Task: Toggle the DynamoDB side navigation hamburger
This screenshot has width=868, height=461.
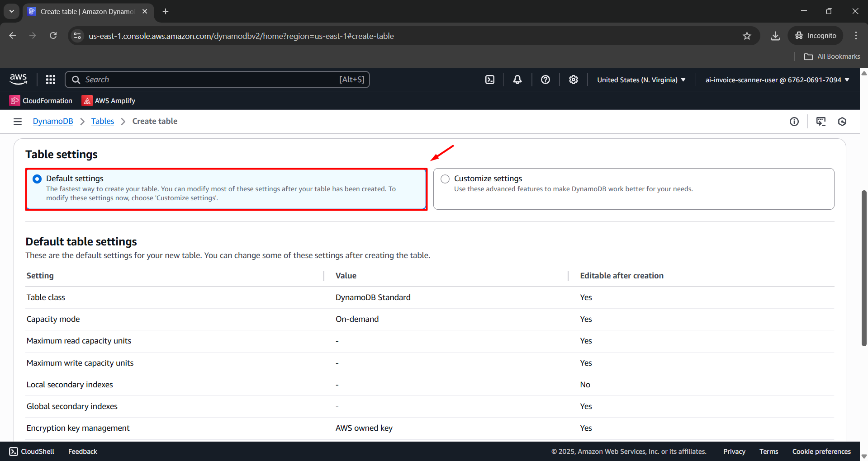Action: 18,121
